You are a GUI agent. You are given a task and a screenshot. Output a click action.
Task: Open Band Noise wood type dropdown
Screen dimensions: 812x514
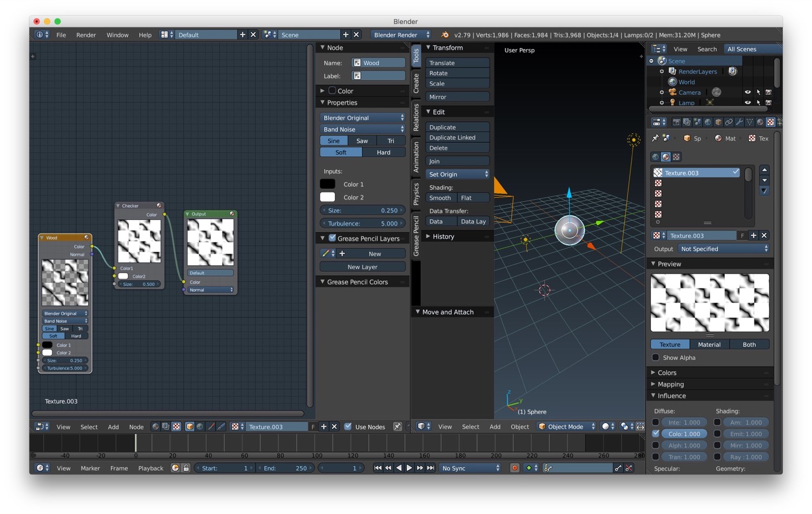point(363,129)
